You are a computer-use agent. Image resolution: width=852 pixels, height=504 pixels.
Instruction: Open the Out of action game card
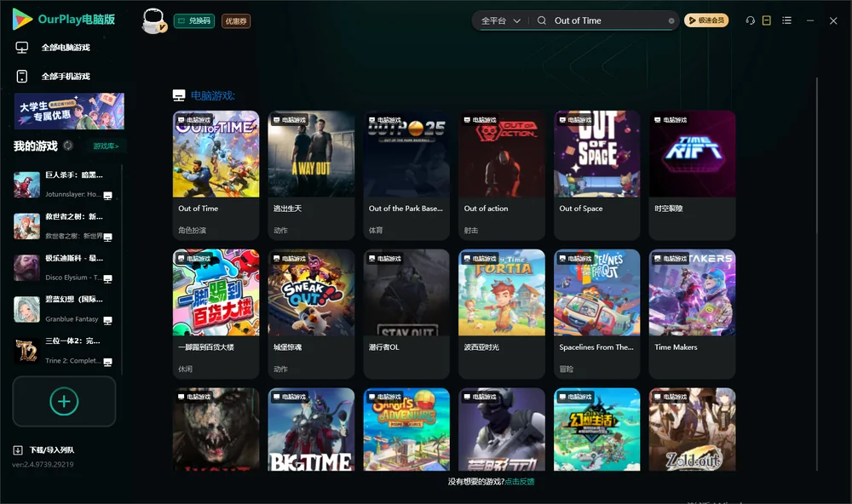pyautogui.click(x=502, y=175)
